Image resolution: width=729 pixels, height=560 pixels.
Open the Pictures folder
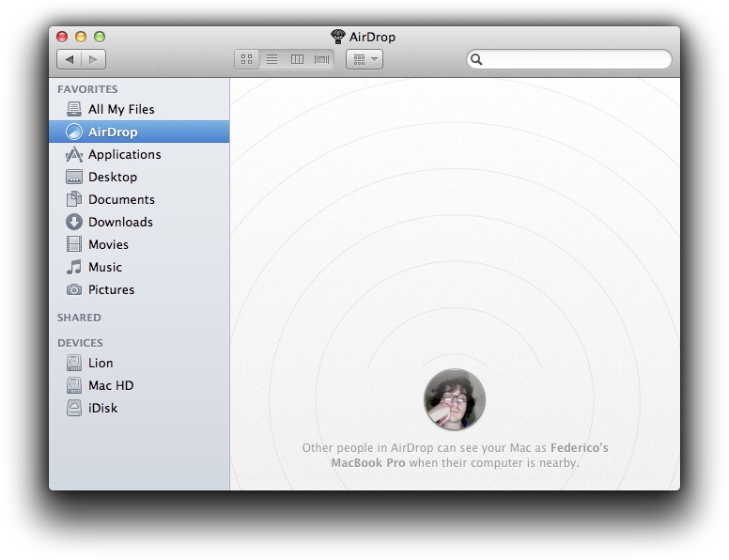(139, 289)
